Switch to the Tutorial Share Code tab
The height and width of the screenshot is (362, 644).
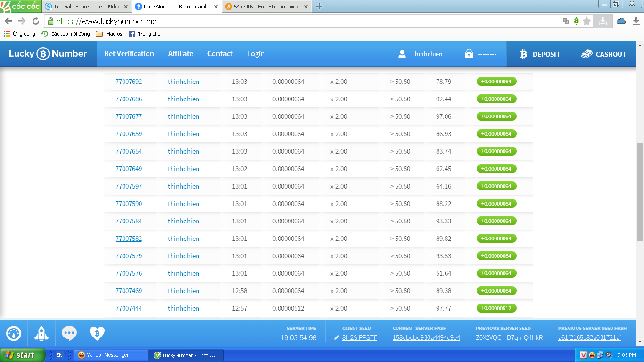click(x=85, y=7)
